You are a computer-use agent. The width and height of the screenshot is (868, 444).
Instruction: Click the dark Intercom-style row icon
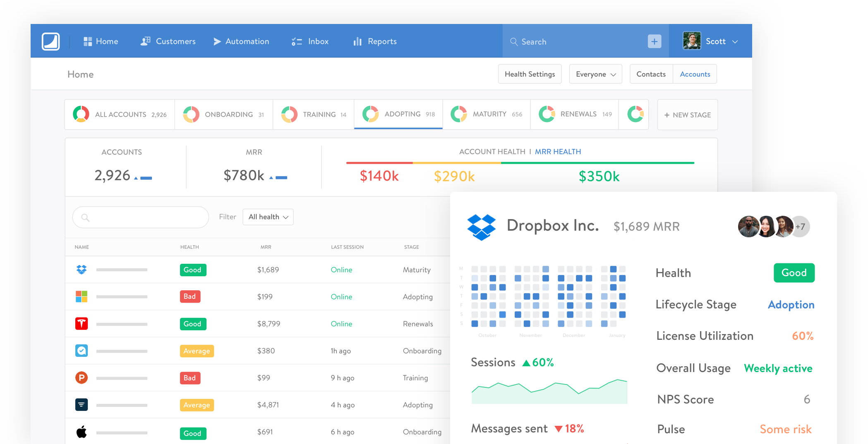tap(82, 405)
